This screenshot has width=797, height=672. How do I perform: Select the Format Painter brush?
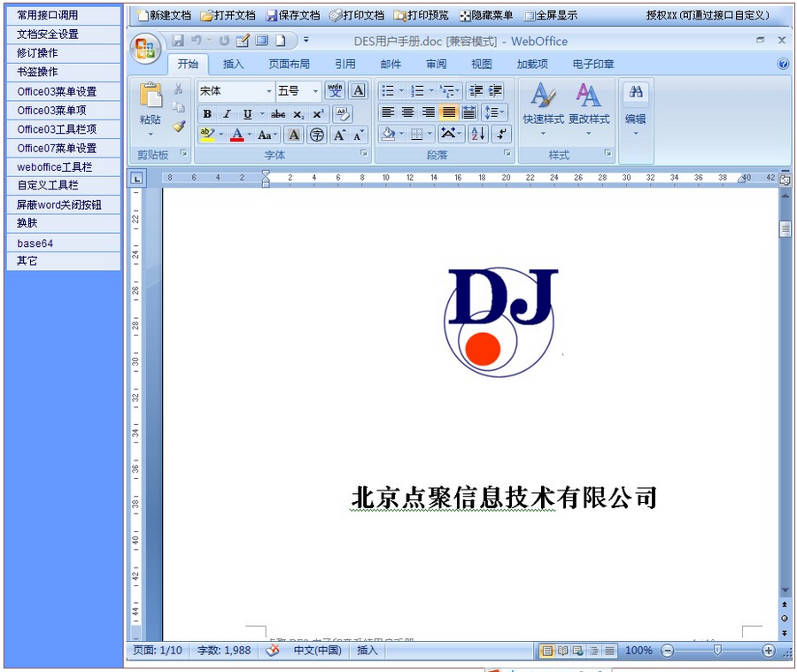coord(178,126)
